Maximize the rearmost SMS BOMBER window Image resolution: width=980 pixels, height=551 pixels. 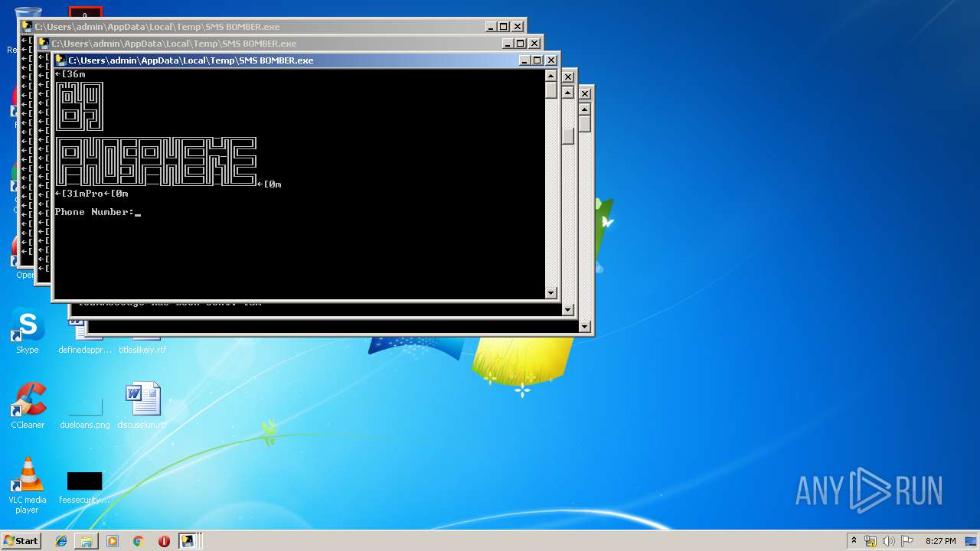504,27
